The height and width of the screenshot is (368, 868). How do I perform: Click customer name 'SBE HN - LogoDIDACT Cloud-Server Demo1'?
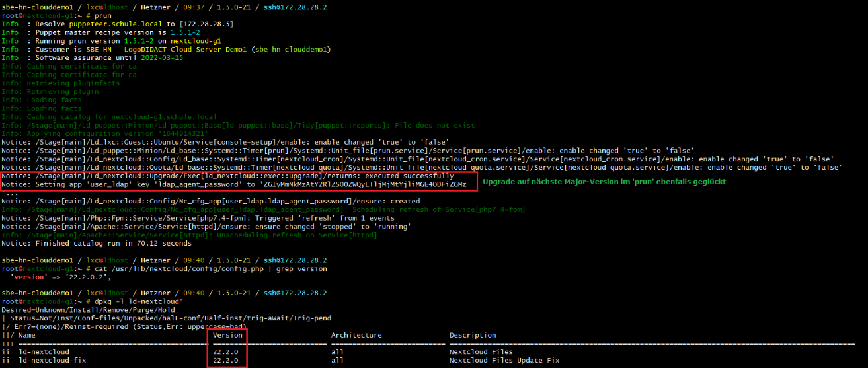(168, 49)
